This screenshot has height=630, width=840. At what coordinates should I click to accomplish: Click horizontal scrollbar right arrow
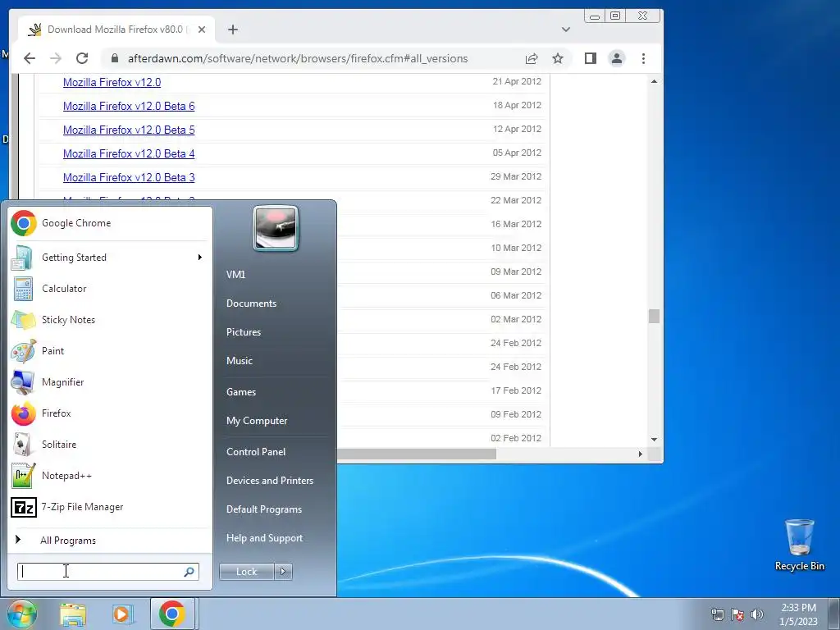click(x=640, y=454)
